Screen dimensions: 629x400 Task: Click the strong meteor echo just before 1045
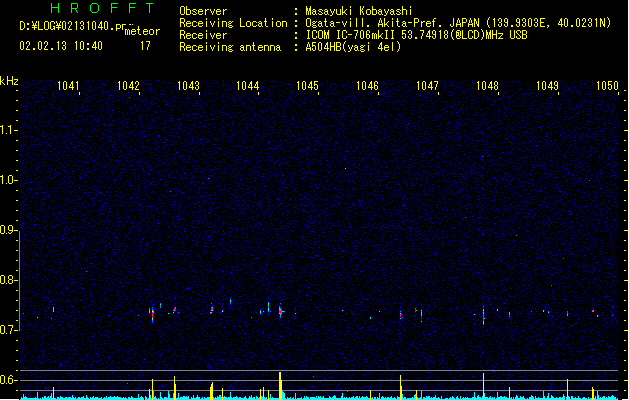click(281, 311)
